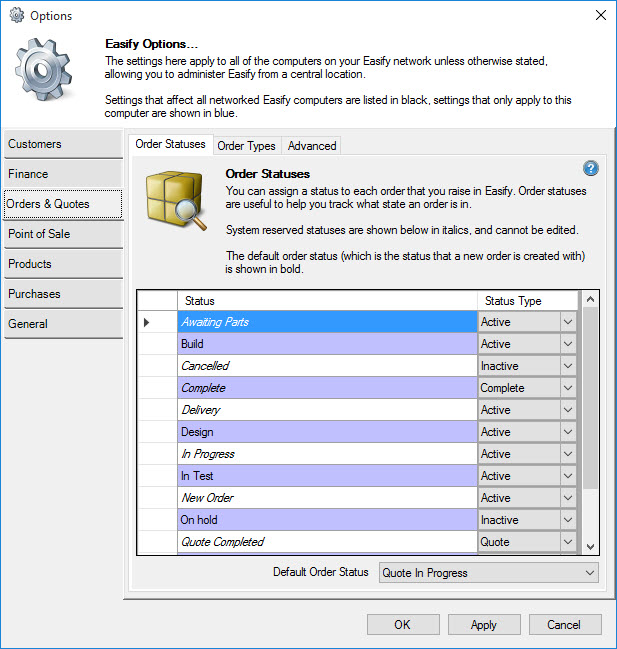Screen dimensions: 617x649
Task: Click the Apply button
Action: coord(483,625)
